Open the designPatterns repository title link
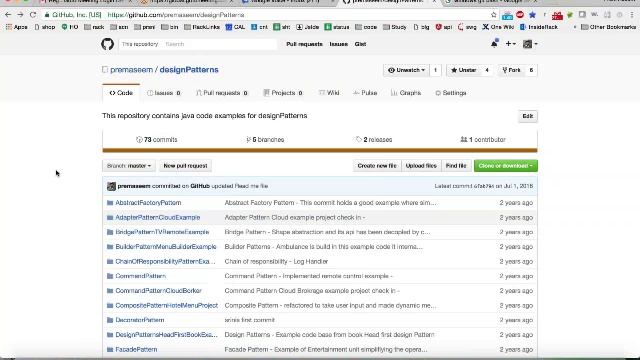This screenshot has height=360, width=640. (189, 70)
